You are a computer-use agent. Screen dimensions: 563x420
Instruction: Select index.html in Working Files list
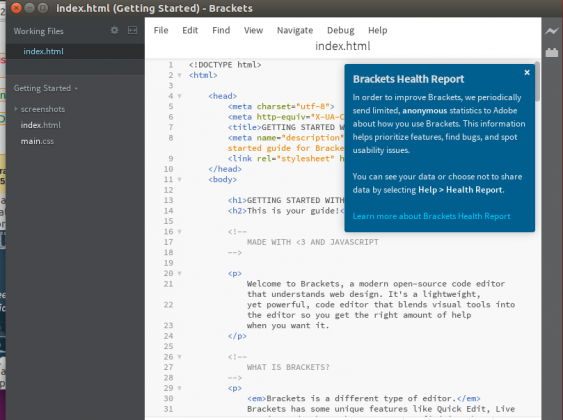click(x=43, y=51)
